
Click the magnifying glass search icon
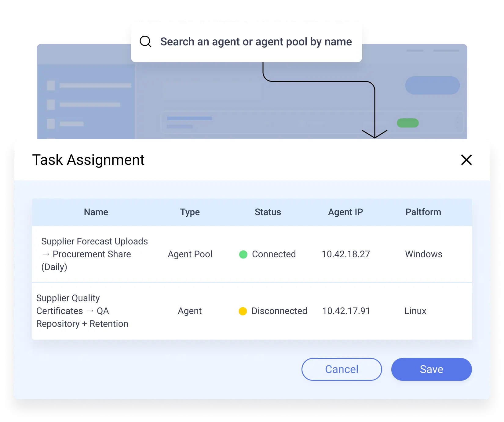145,41
